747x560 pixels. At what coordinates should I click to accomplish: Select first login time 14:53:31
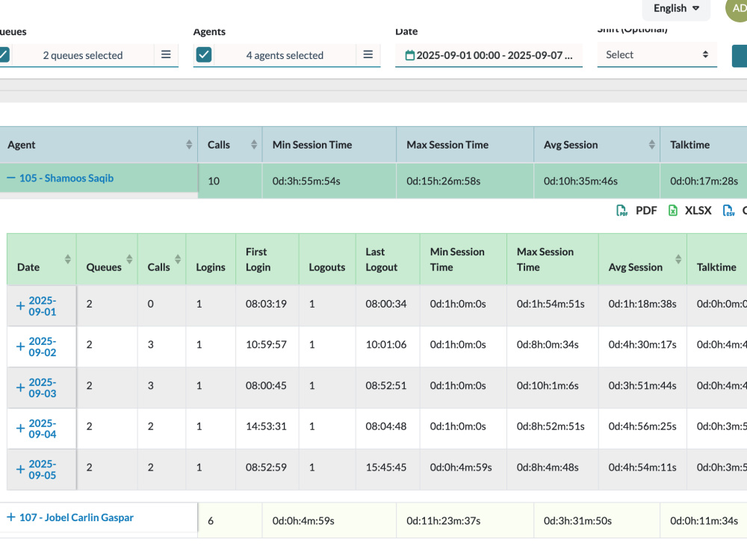[x=267, y=426]
